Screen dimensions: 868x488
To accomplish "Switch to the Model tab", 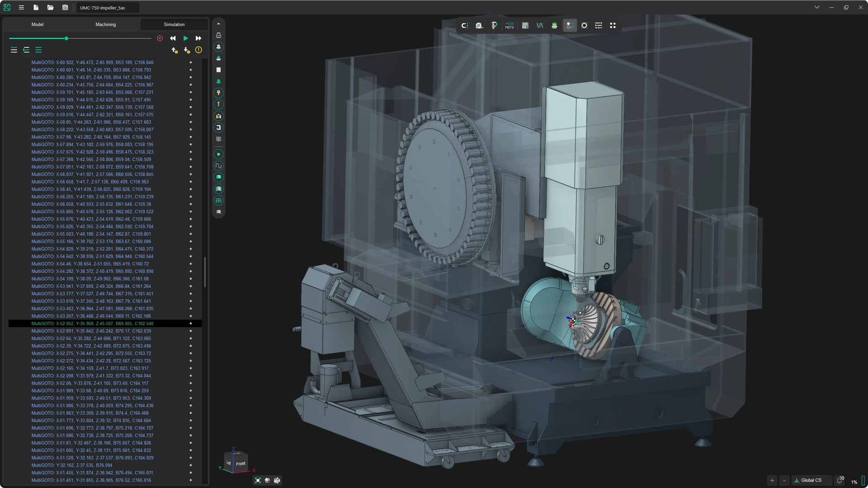I will (x=38, y=24).
